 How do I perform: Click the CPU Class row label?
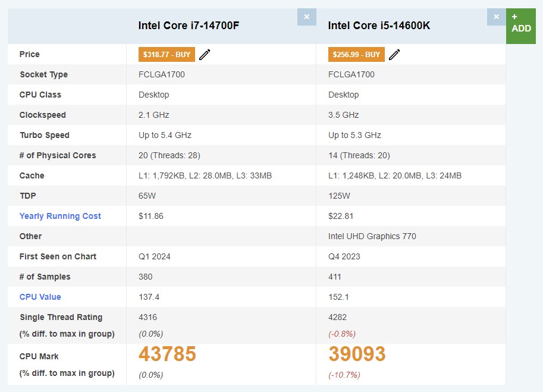pos(40,95)
